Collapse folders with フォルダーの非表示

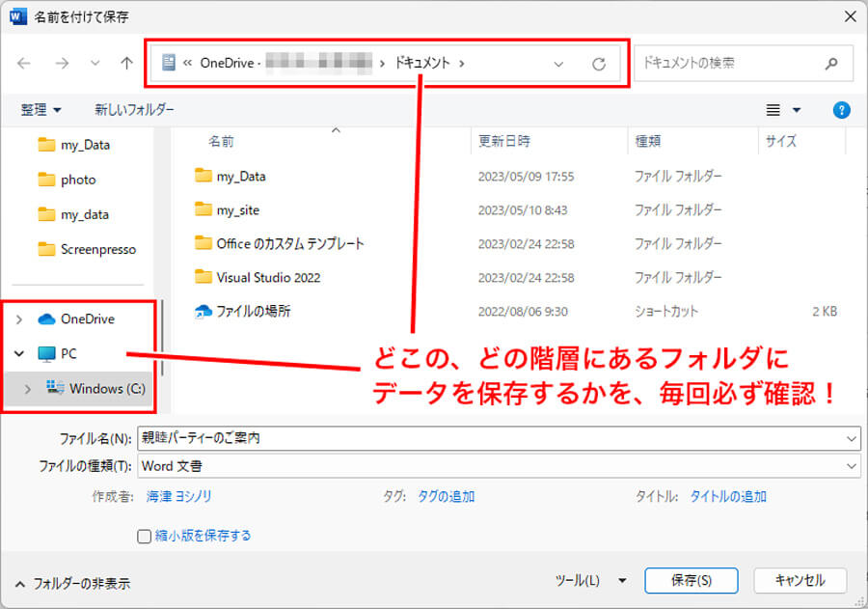point(73,584)
